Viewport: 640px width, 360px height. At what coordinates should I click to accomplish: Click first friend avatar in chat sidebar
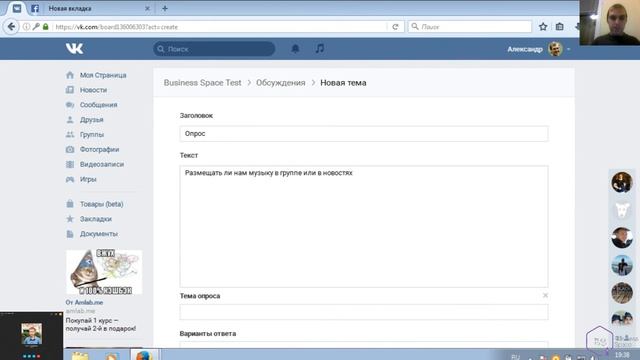pyautogui.click(x=622, y=182)
